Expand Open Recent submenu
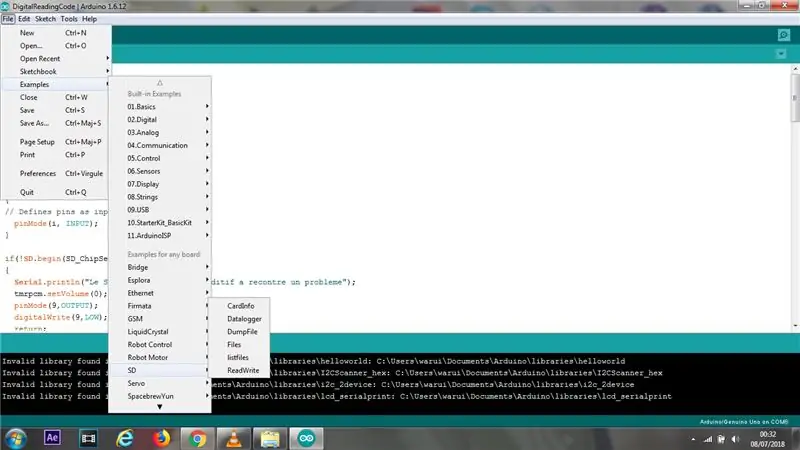This screenshot has width=800, height=450. tap(56, 59)
